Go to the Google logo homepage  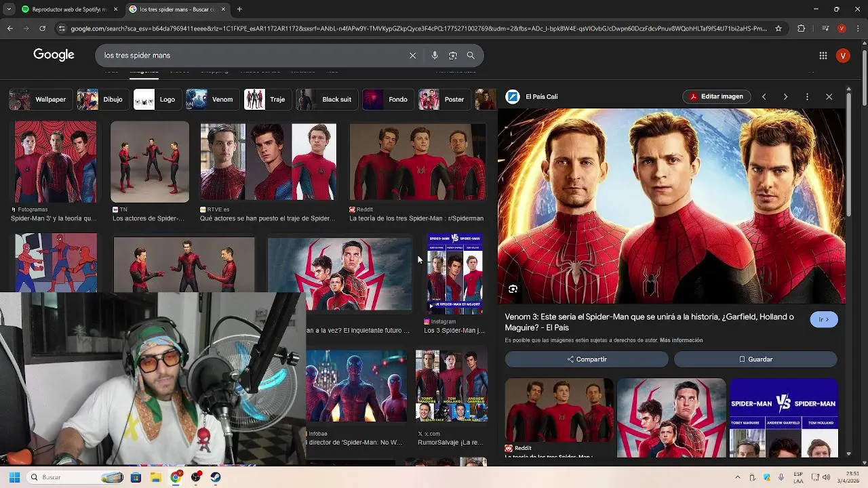pos(54,55)
